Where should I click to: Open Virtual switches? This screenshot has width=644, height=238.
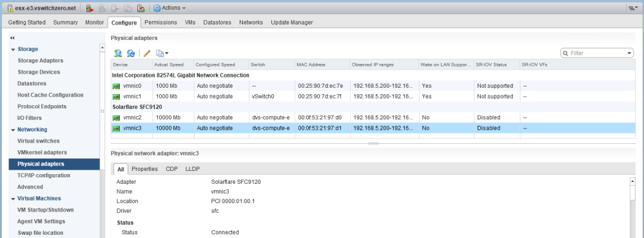[x=38, y=141]
